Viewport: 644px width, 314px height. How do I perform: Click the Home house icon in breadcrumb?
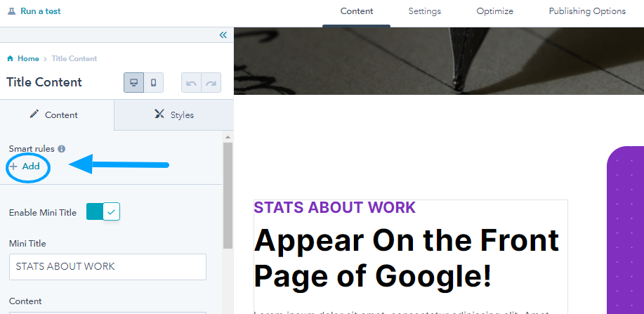[x=11, y=58]
